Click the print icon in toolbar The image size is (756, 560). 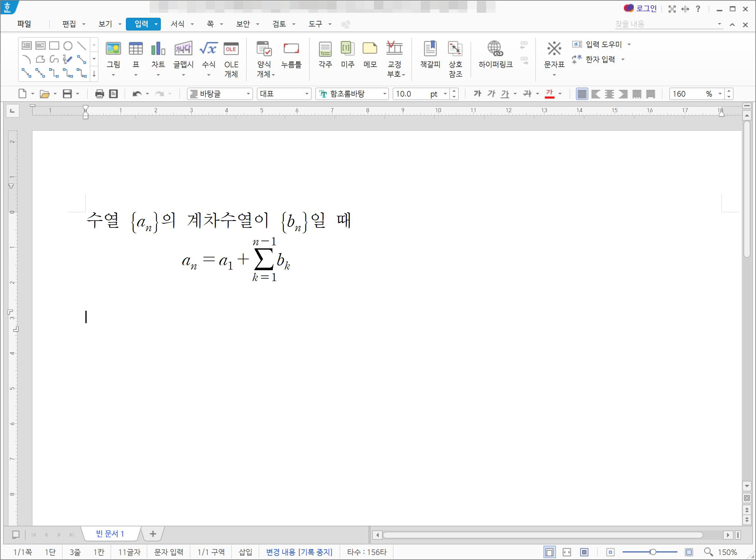(99, 94)
